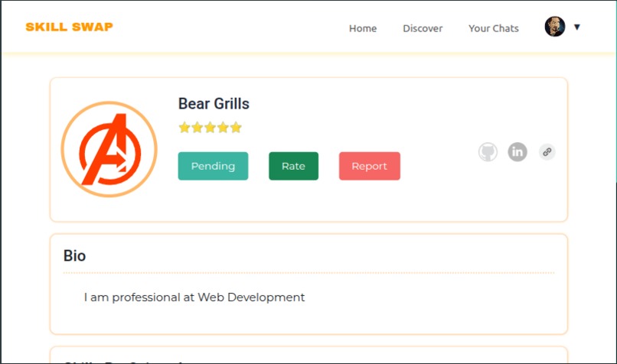Click the bio text about Web Development
The image size is (617, 364).
coord(194,297)
